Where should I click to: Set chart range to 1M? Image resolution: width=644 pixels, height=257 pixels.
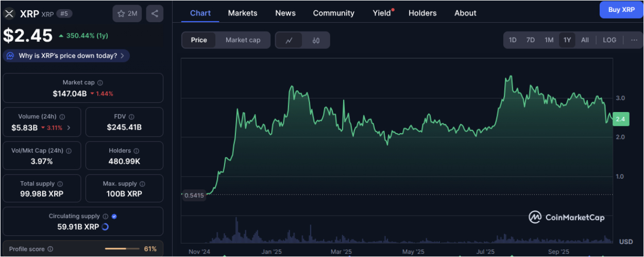(x=549, y=40)
